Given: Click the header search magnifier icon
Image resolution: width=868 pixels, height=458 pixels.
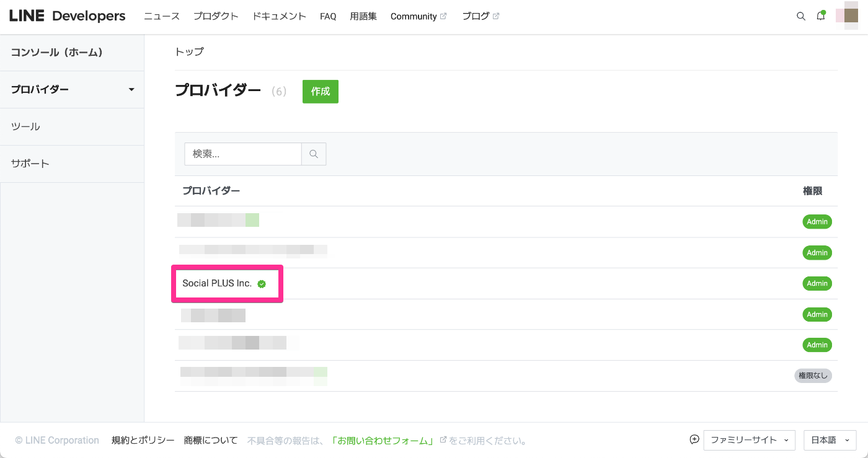Looking at the screenshot, I should [x=800, y=17].
